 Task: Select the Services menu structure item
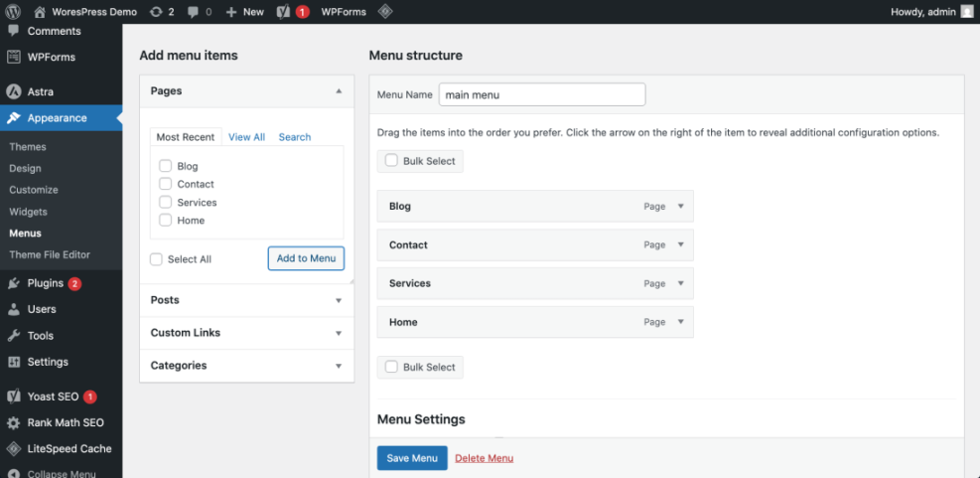535,283
